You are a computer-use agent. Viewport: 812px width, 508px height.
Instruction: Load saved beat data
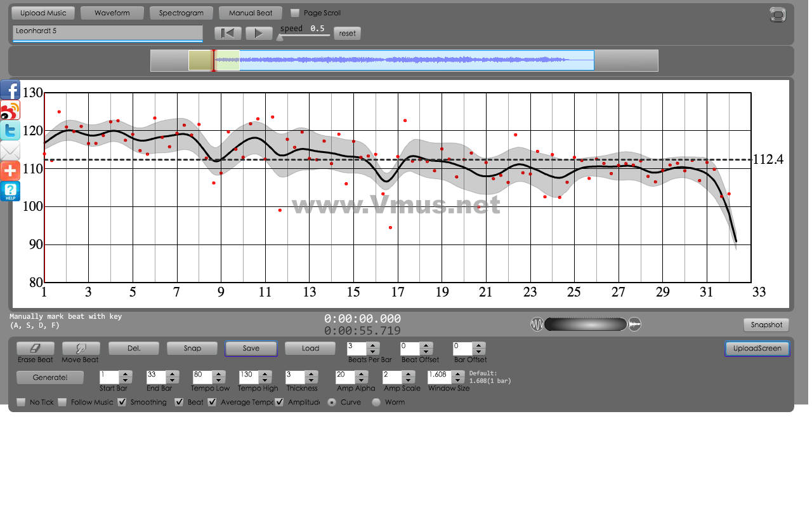(310, 348)
